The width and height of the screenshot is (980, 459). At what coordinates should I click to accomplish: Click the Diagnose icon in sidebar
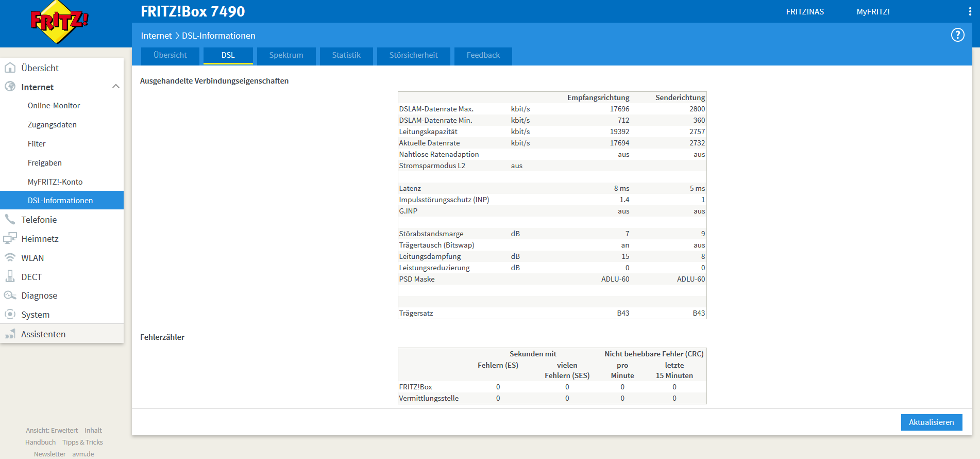click(x=10, y=295)
